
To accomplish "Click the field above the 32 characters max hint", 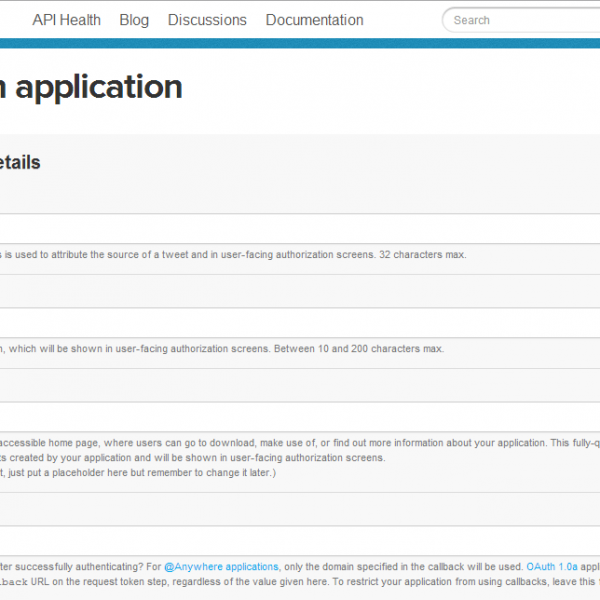I will coord(300,228).
